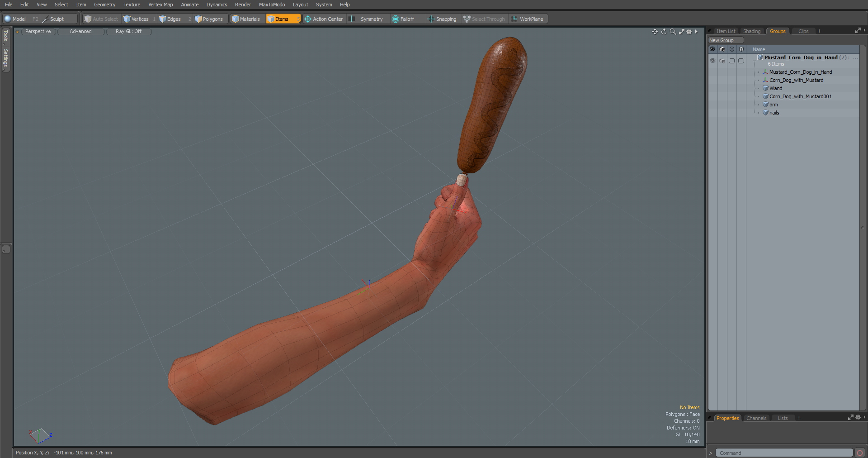Screen dimensions: 868x458
Task: Add a new tab next to Lists
Action: (799, 418)
